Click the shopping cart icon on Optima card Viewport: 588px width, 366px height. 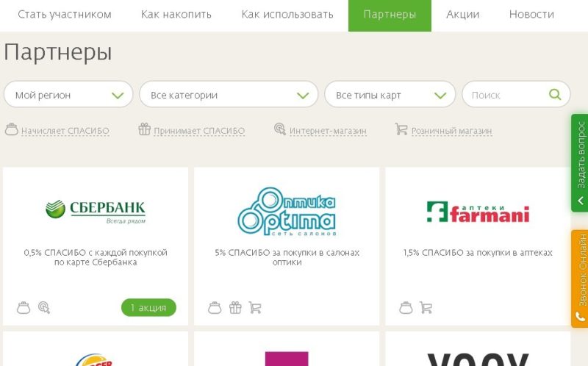[255, 308]
